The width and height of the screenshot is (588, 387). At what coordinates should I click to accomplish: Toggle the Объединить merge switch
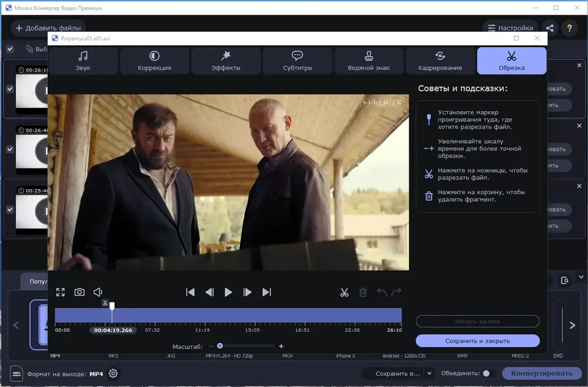coord(486,373)
